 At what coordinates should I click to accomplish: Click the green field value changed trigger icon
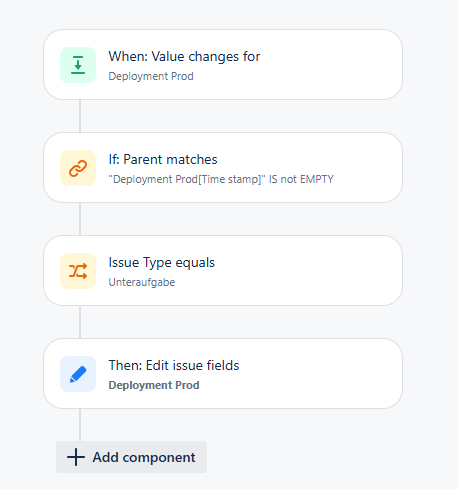(x=78, y=65)
